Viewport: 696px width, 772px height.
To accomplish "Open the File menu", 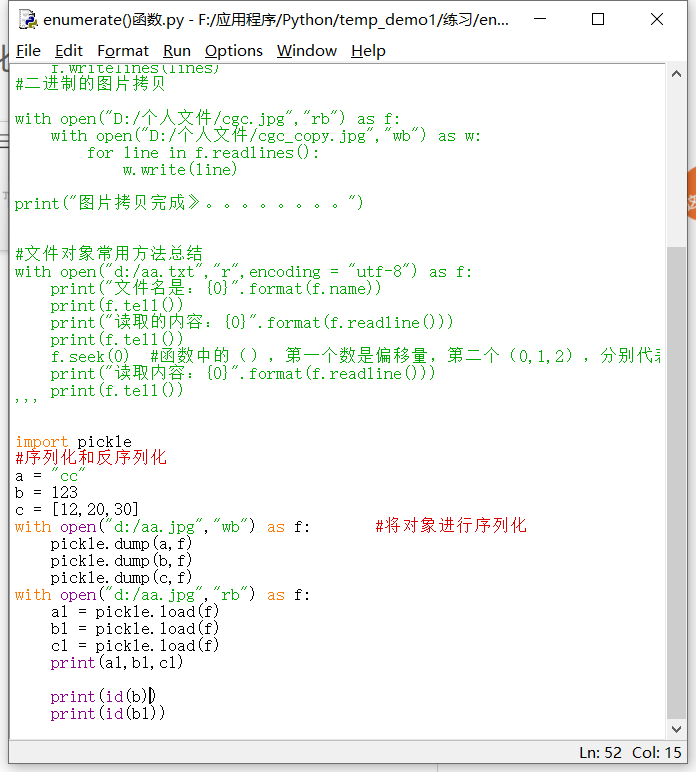I will (28, 51).
